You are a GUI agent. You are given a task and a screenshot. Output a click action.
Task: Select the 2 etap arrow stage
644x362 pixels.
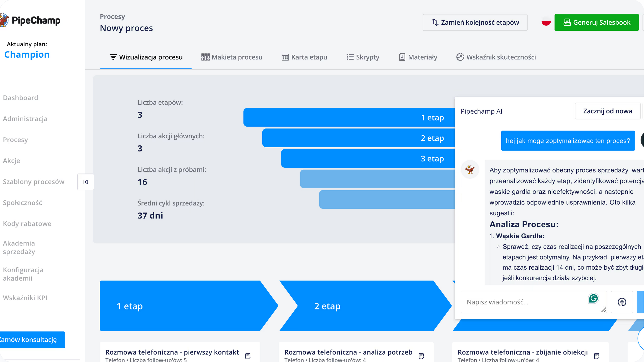[x=365, y=306]
